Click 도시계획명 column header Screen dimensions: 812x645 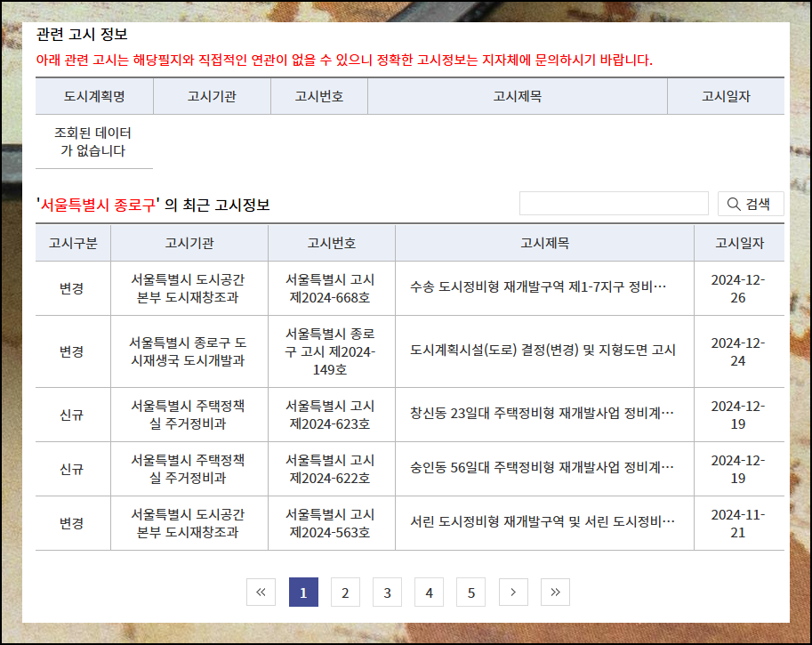[94, 96]
